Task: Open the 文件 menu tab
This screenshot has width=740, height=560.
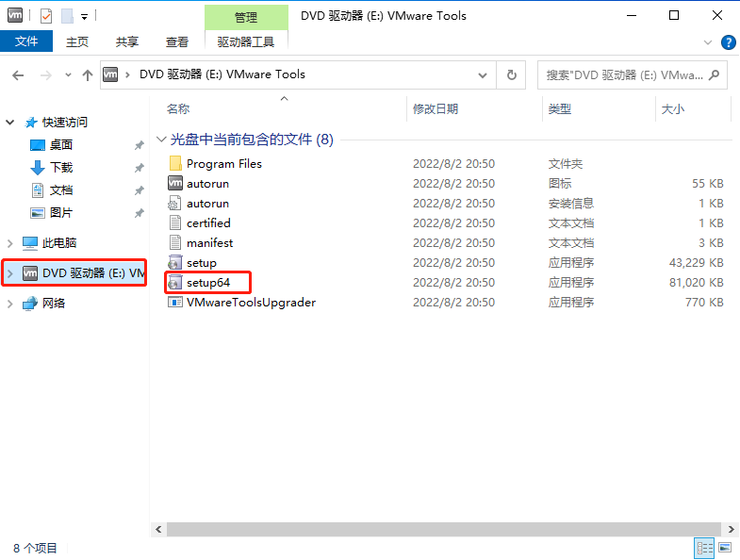Action: (26, 41)
